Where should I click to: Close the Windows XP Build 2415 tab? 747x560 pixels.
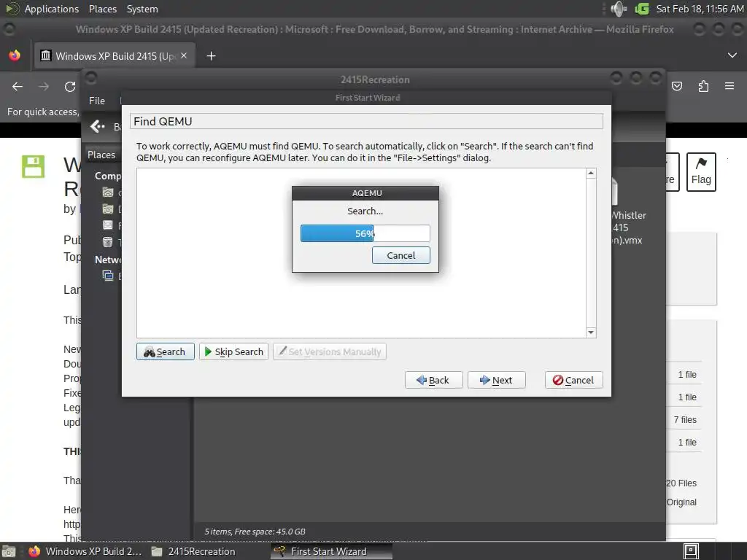(x=184, y=55)
